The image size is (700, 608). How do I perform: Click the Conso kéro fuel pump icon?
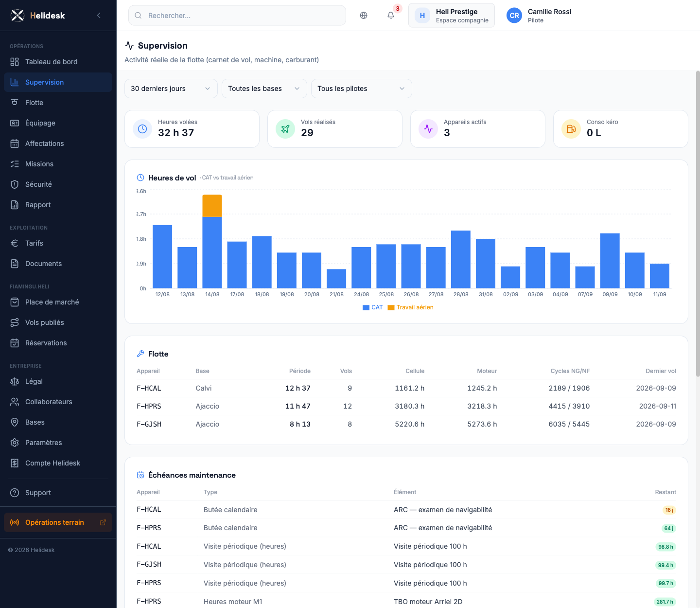coord(571,129)
